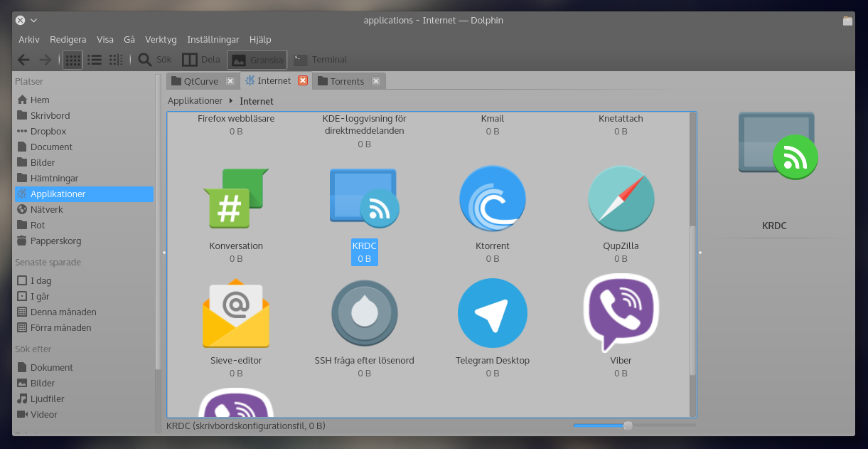
Task: Open Rot in the sidebar
Action: click(84, 226)
